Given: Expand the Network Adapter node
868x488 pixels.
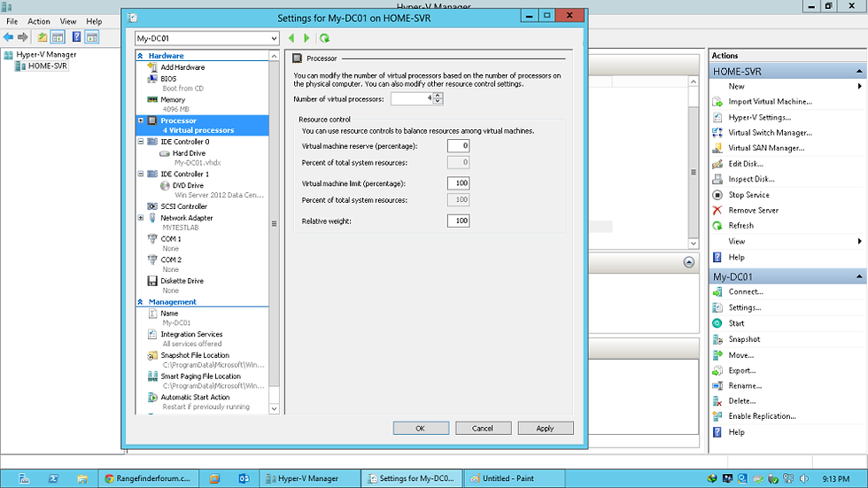Looking at the screenshot, I should (x=141, y=218).
